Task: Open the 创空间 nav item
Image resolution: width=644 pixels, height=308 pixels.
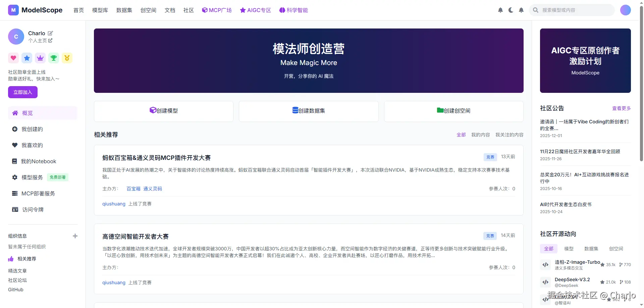Action: 149,10
